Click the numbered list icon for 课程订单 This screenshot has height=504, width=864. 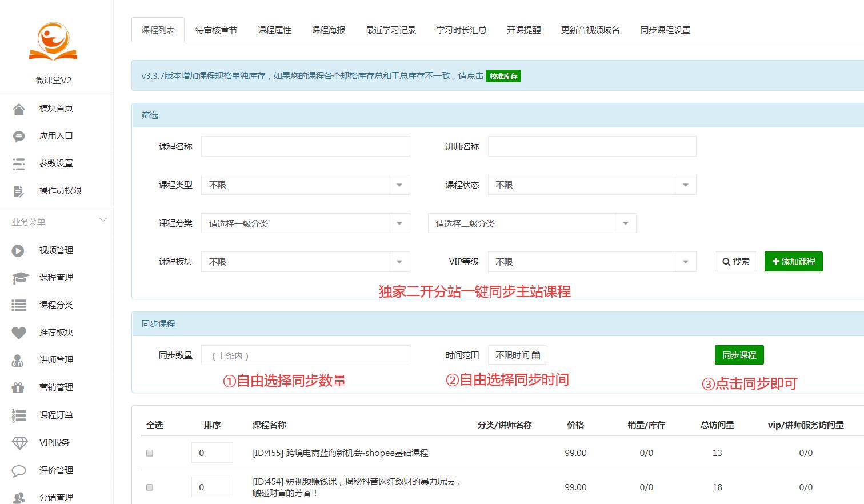click(x=19, y=415)
